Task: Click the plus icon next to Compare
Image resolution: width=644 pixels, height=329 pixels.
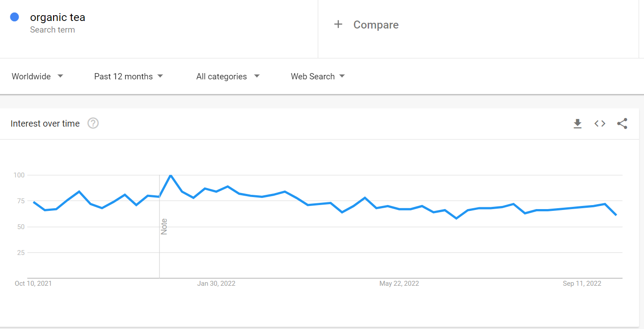Action: click(338, 25)
